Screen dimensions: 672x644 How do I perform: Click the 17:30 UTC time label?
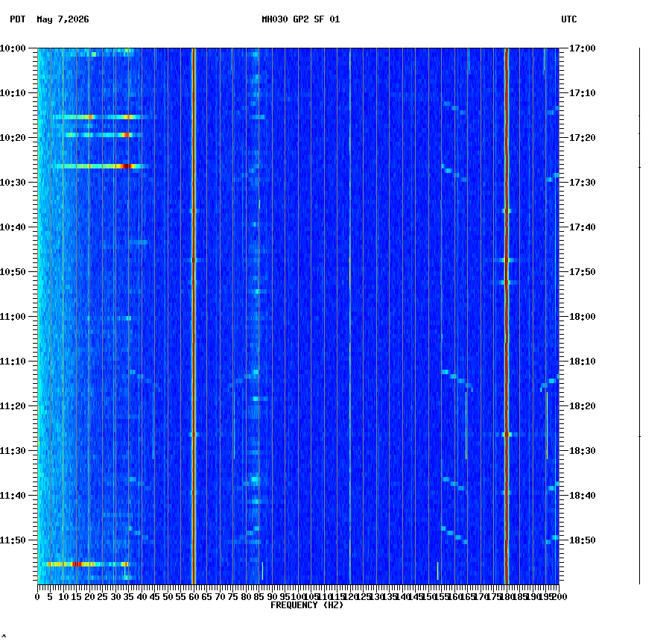583,183
